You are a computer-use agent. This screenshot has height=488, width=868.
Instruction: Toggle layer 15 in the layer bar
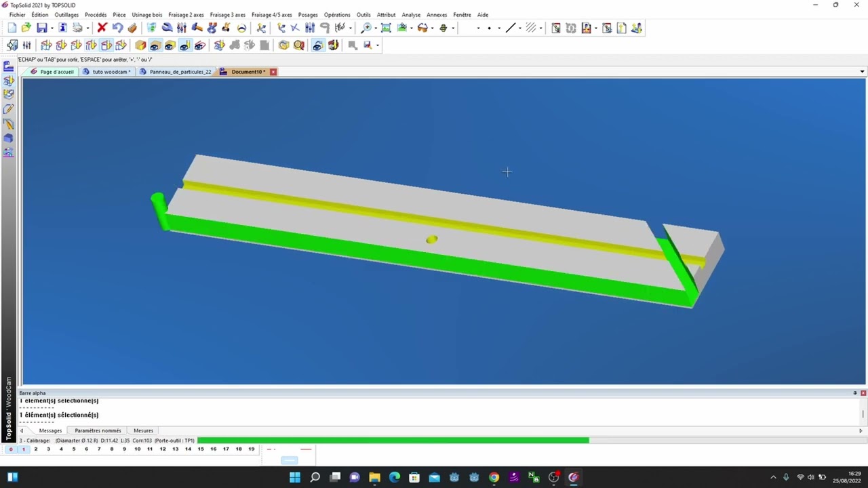(x=201, y=449)
